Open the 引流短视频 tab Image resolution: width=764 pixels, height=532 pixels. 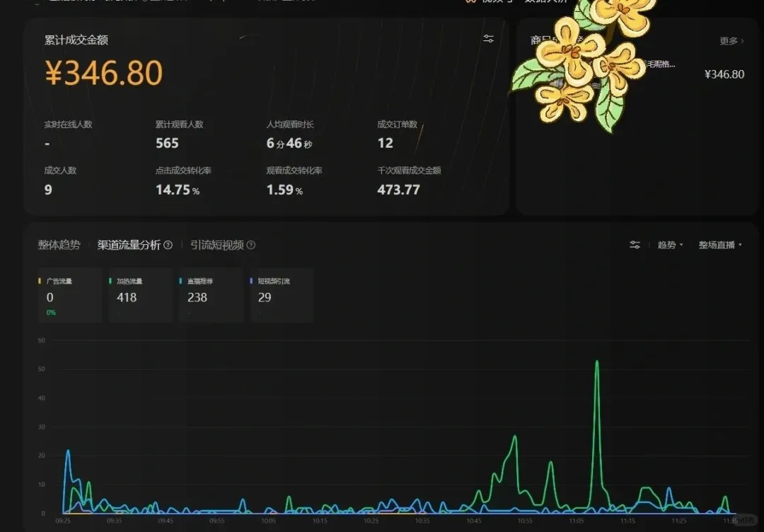tap(217, 245)
